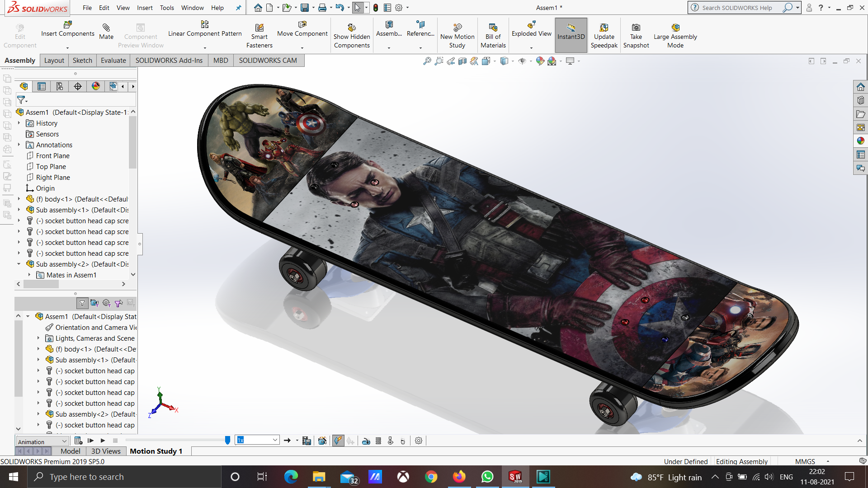Start a New Motion Study
This screenshot has width=868, height=488.
[x=457, y=36]
